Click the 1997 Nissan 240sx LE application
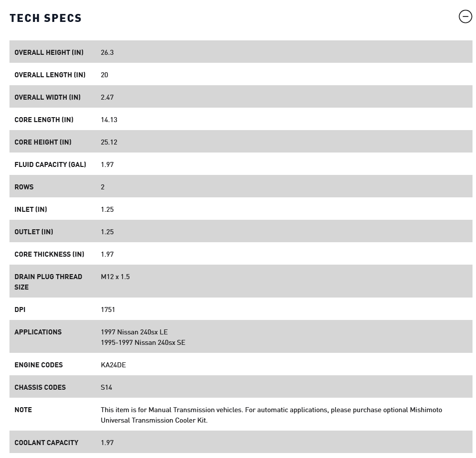This screenshot has height=458, width=476. (x=134, y=332)
